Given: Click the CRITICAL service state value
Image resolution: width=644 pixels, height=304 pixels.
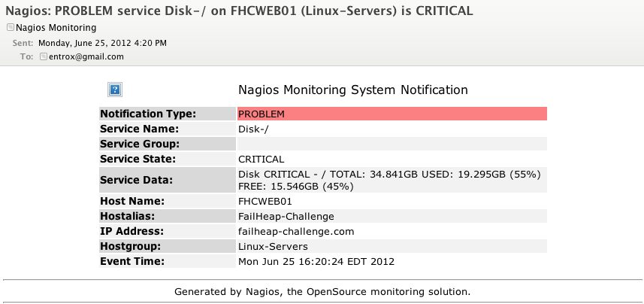Looking at the screenshot, I should [262, 159].
